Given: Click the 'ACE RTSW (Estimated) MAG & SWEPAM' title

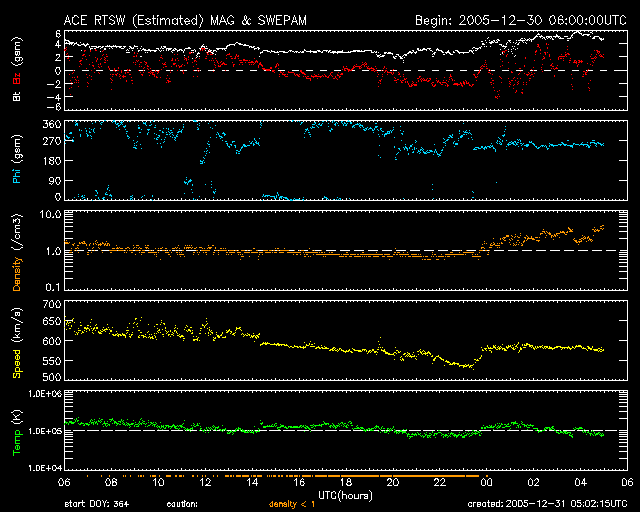Looking at the screenshot, I should click(x=185, y=20).
